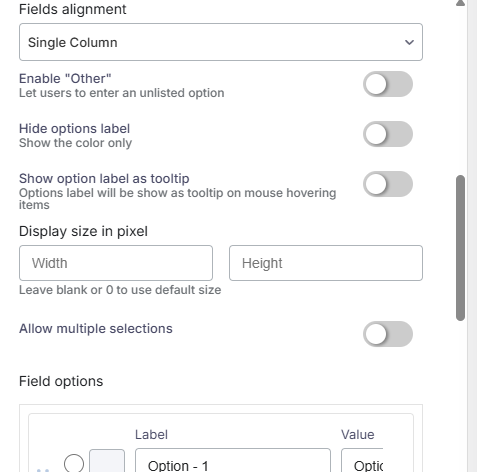
Task: Click the Height input field
Action: tap(326, 263)
